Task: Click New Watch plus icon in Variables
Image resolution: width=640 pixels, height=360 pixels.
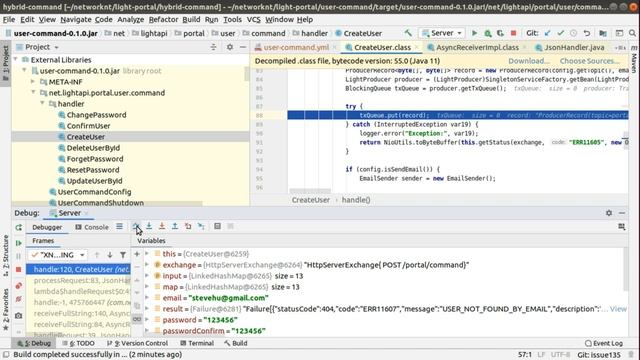Action: (x=137, y=254)
